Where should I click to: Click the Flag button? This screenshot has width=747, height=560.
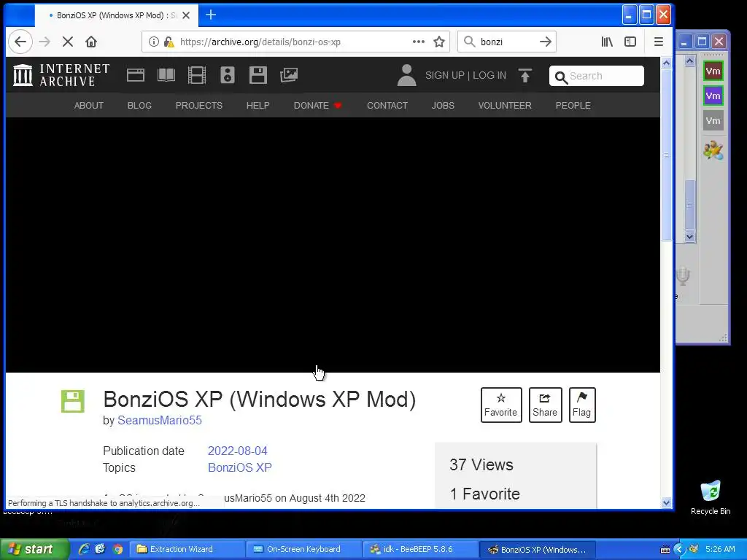click(582, 405)
